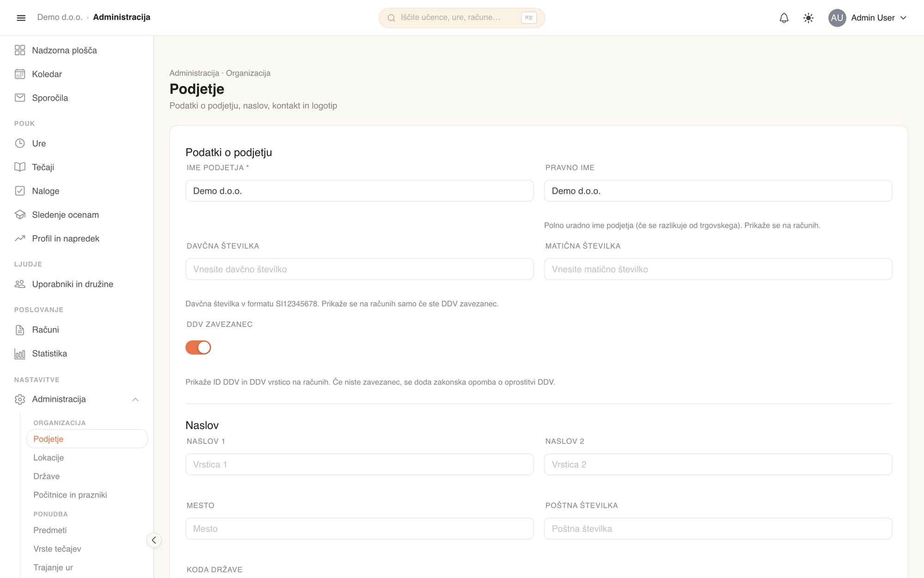Click the search bar for učence, ure

click(x=462, y=18)
